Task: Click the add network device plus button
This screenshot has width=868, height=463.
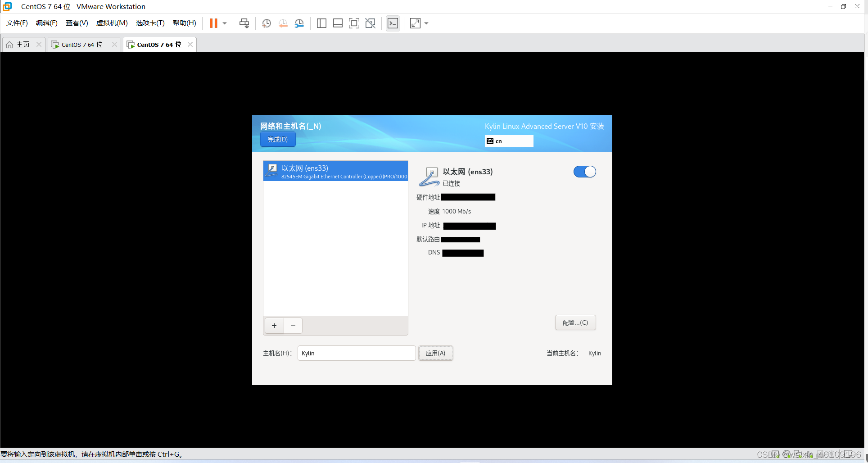Action: pyautogui.click(x=274, y=326)
